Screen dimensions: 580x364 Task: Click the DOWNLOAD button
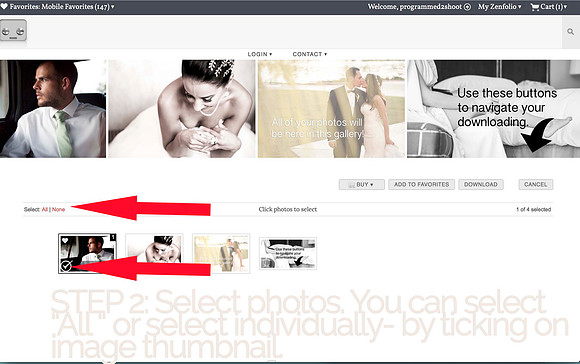point(481,185)
